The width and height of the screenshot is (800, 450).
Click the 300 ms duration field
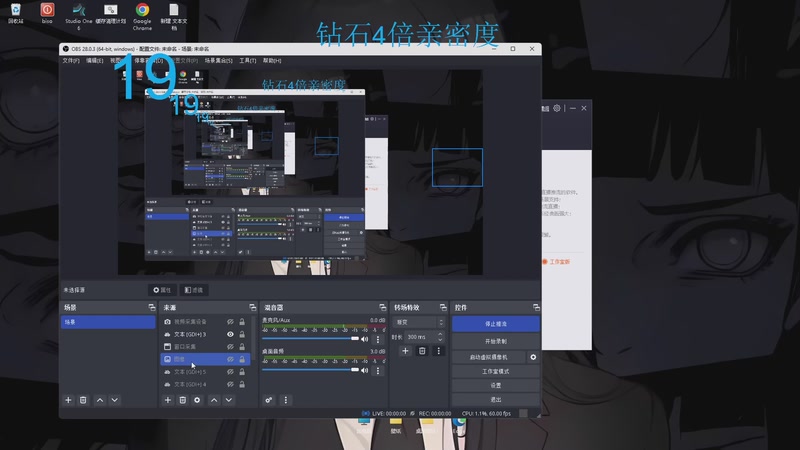coord(420,337)
